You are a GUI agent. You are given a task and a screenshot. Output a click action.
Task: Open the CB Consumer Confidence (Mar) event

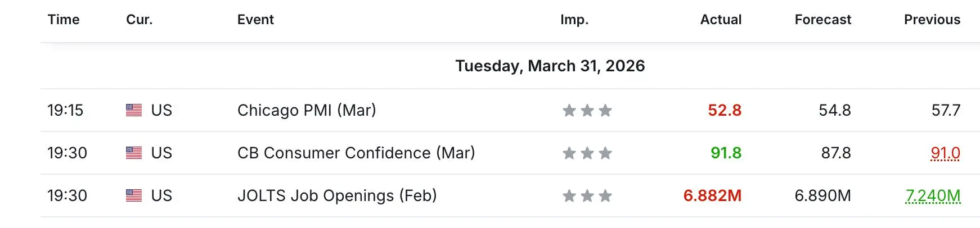(x=356, y=153)
